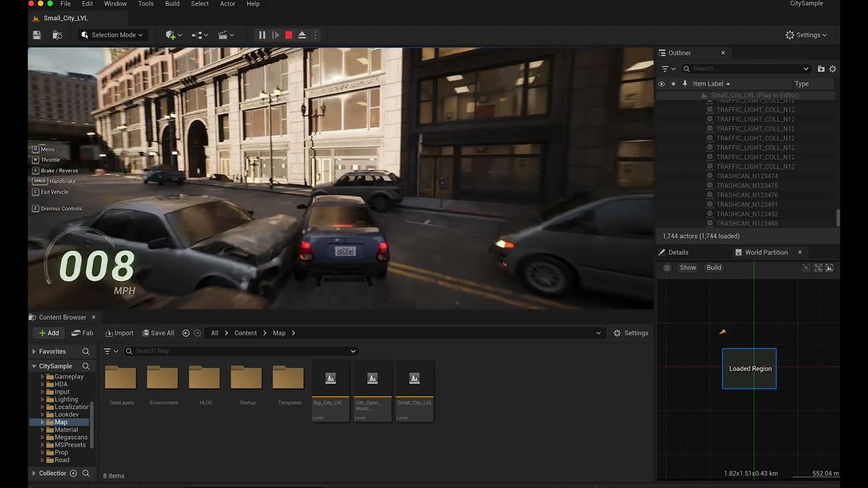Close the Outliner panel tab
868x488 pixels.
tap(723, 53)
